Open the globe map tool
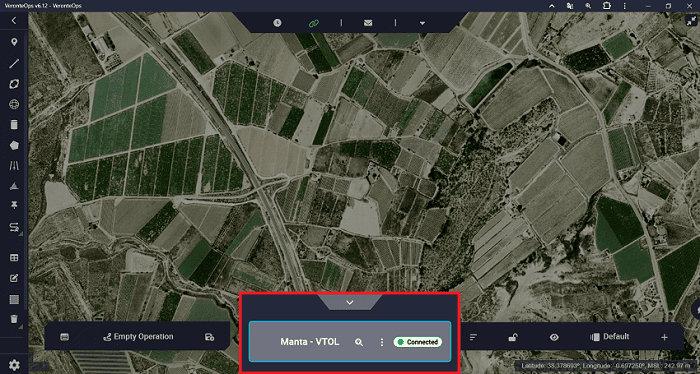This screenshot has height=374, width=700. 14,104
